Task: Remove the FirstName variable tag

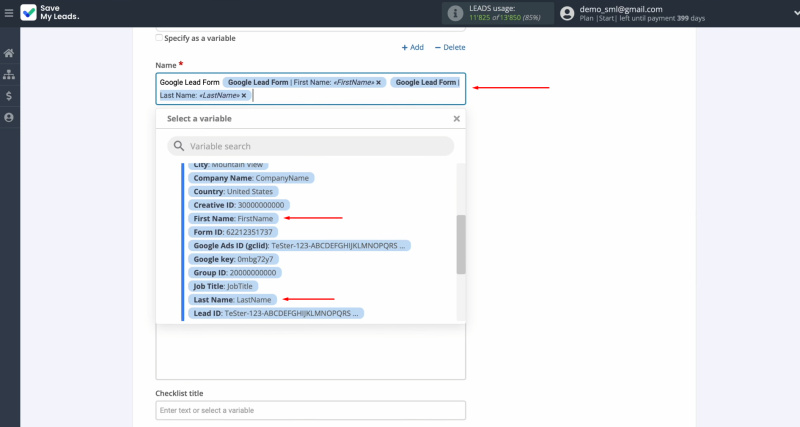Action: (379, 83)
